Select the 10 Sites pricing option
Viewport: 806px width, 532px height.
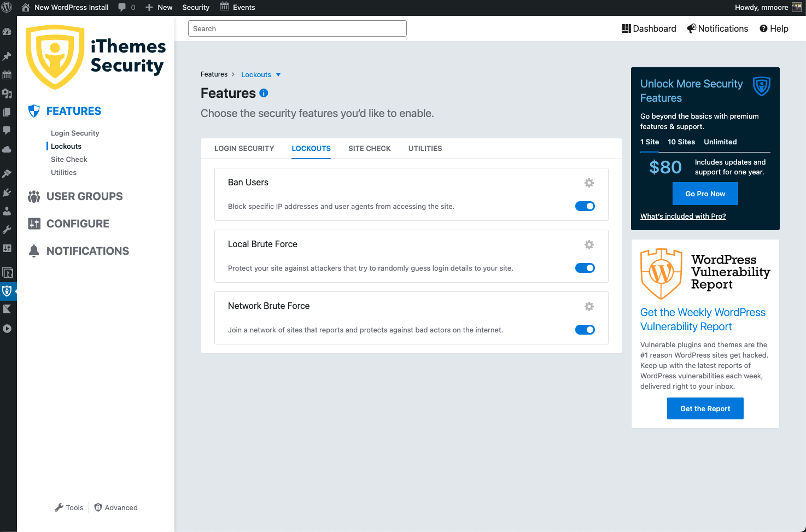pos(681,142)
